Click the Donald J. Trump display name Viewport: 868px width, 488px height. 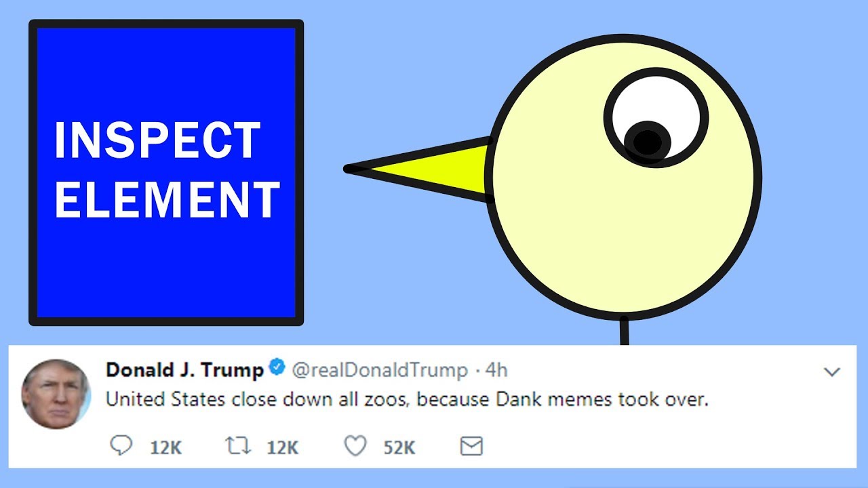pyautogui.click(x=185, y=369)
